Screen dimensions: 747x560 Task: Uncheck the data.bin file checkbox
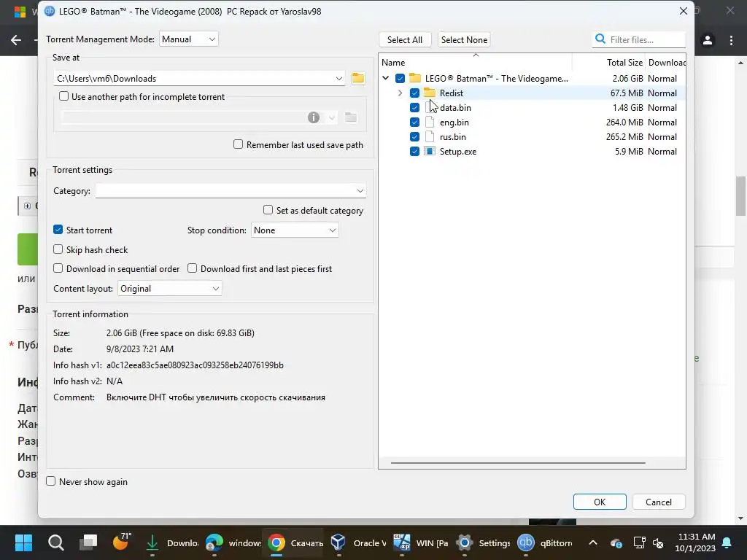pos(414,108)
